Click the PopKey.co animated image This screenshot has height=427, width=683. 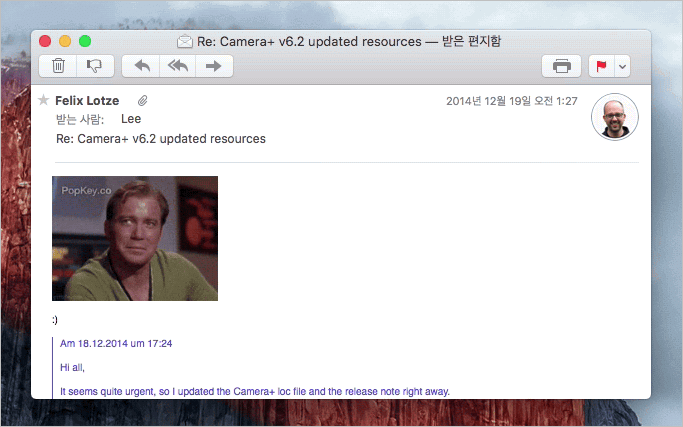click(135, 238)
